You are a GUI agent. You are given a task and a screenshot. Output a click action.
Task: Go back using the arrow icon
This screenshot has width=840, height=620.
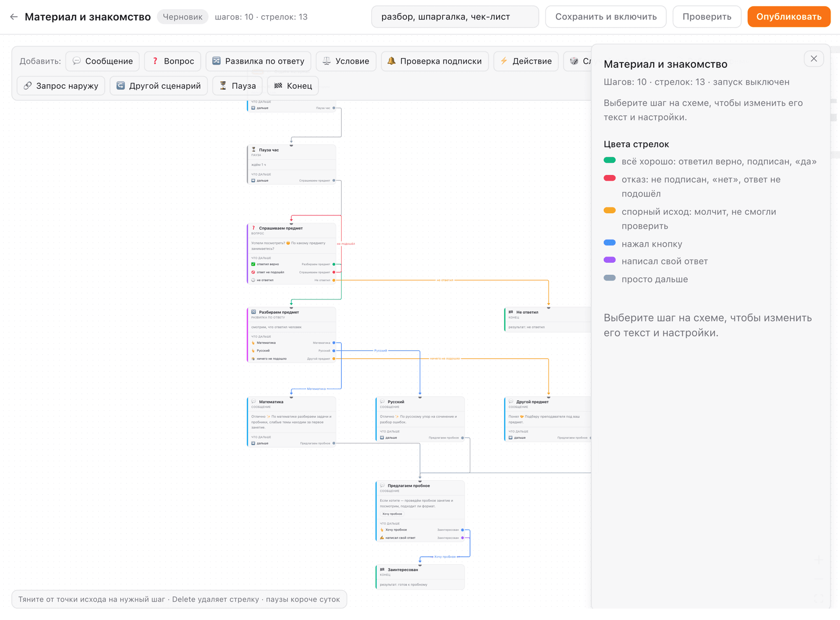(14, 17)
